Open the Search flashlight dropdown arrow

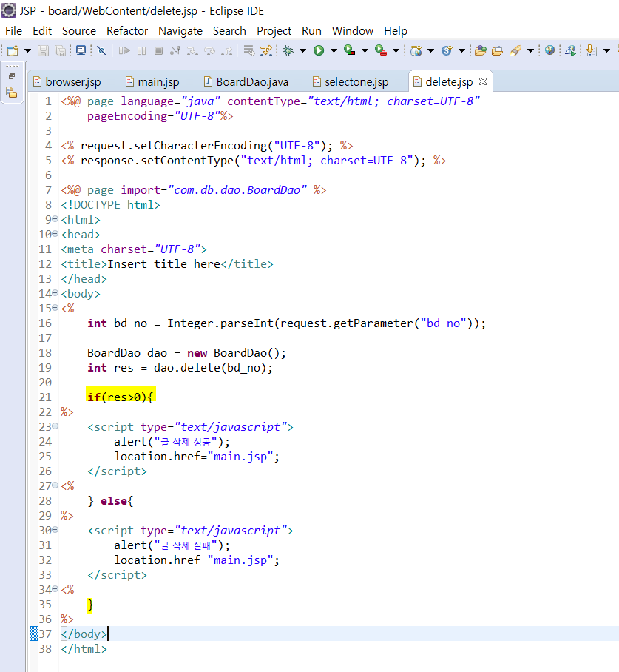pos(530,50)
